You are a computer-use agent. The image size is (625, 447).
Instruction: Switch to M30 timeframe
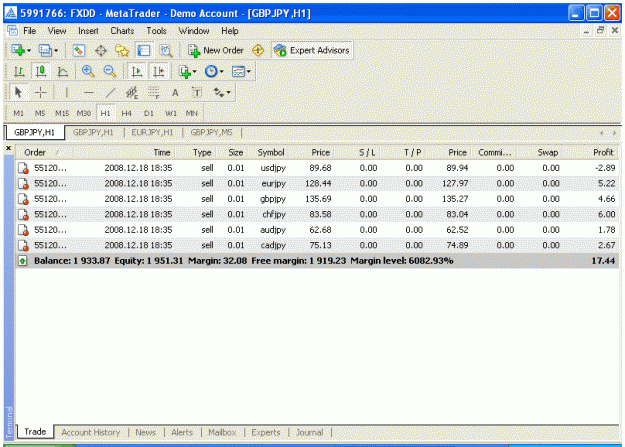pyautogui.click(x=84, y=114)
